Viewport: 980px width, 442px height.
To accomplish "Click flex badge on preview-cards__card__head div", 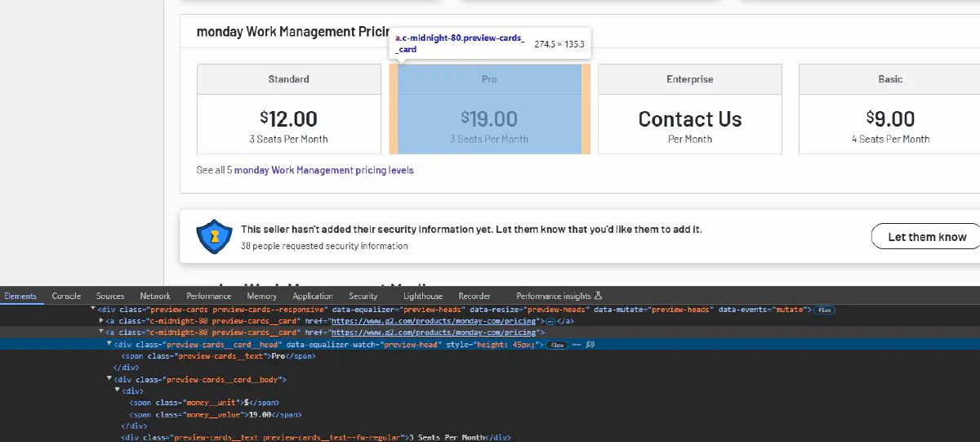I will pyautogui.click(x=558, y=345).
